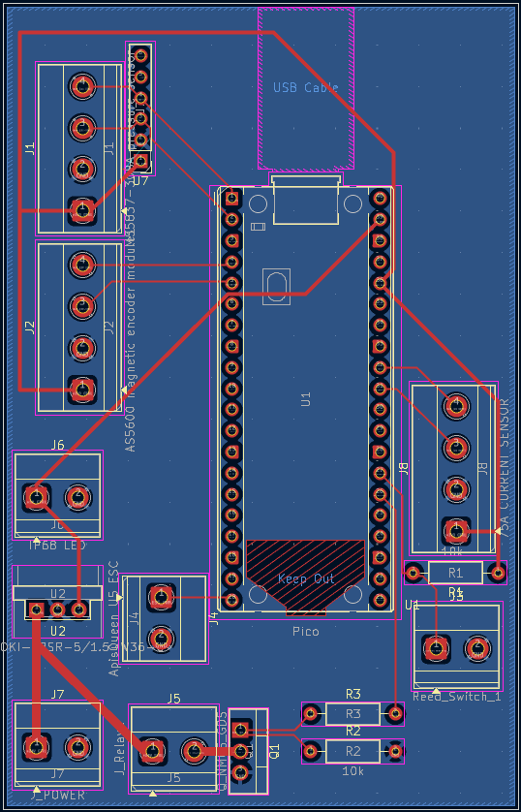Screen dimensions: 521x812
Task: Select pad 1 of relay connector J5
Action: tap(152, 751)
